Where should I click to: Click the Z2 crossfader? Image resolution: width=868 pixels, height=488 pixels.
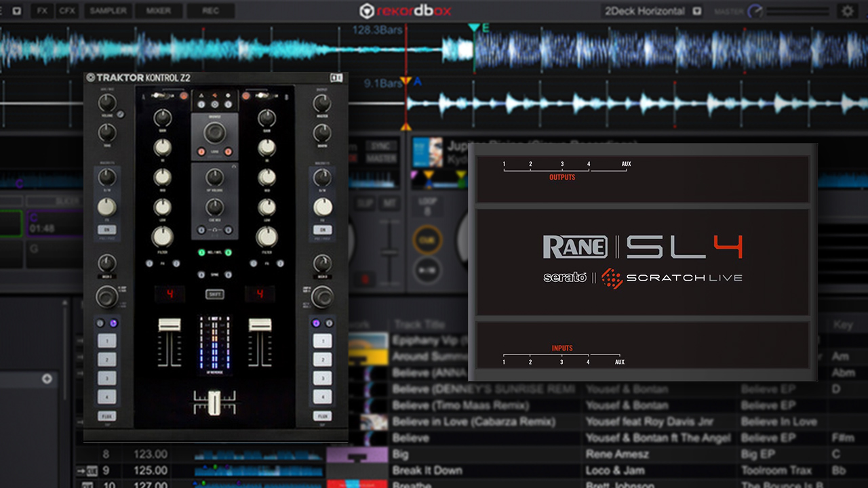(x=214, y=402)
